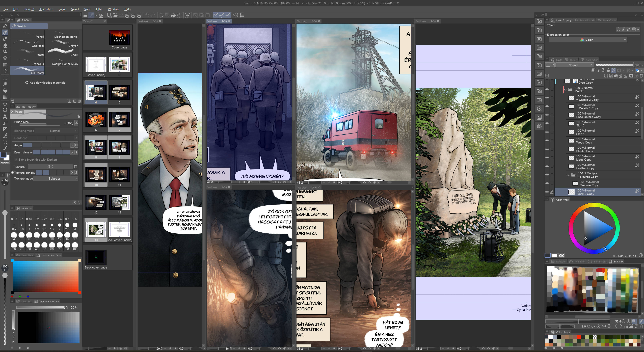This screenshot has height=352, width=644.
Task: Select the Eraser tool
Action: coord(5,45)
